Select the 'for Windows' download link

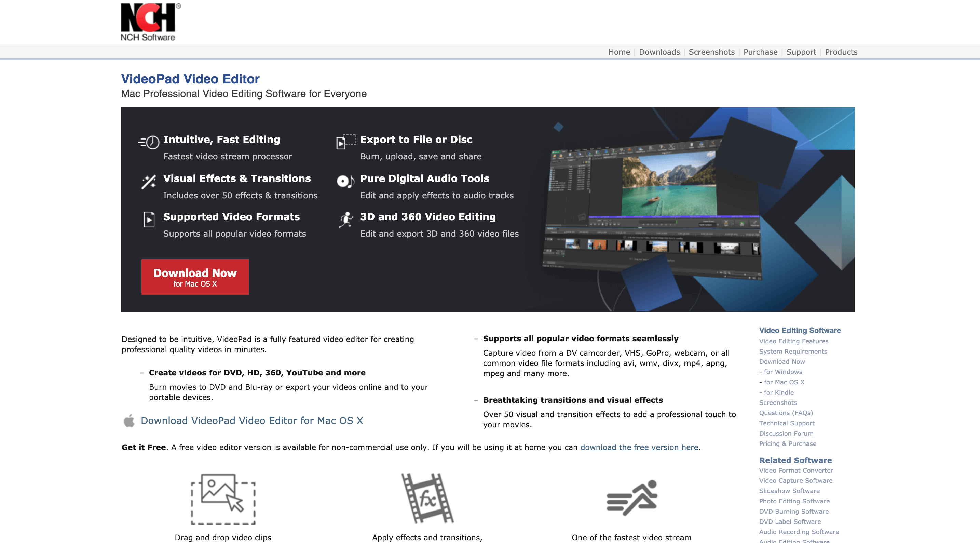[783, 372]
